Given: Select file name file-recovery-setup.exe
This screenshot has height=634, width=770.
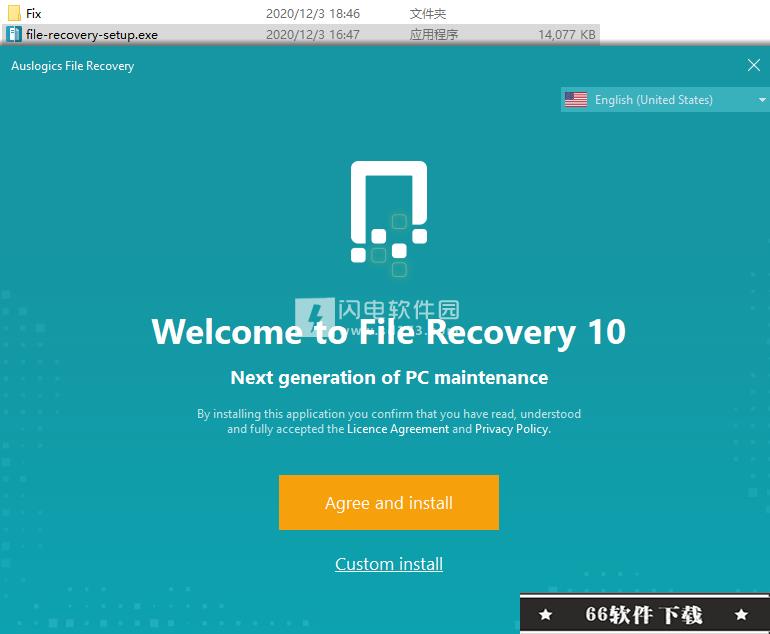Looking at the screenshot, I should [92, 35].
